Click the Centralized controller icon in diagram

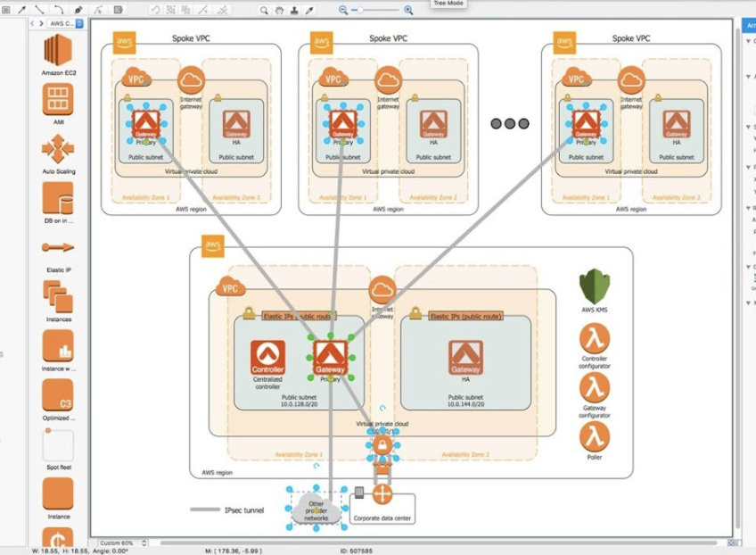[267, 357]
